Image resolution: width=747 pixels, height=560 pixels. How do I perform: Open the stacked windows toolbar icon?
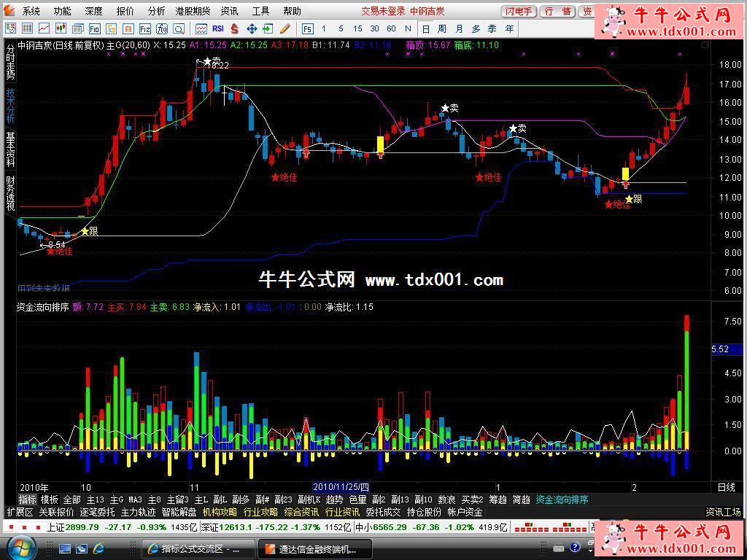pyautogui.click(x=77, y=29)
